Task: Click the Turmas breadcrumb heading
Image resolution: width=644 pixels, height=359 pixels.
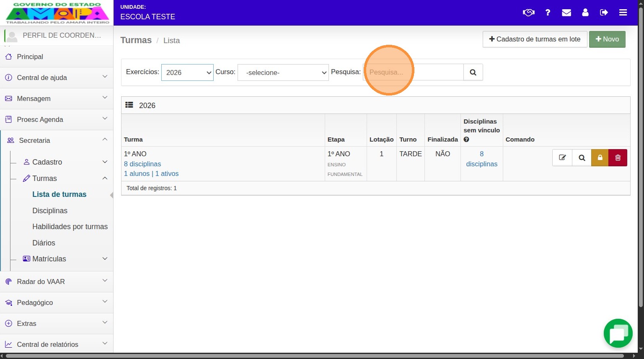Action: (x=136, y=40)
